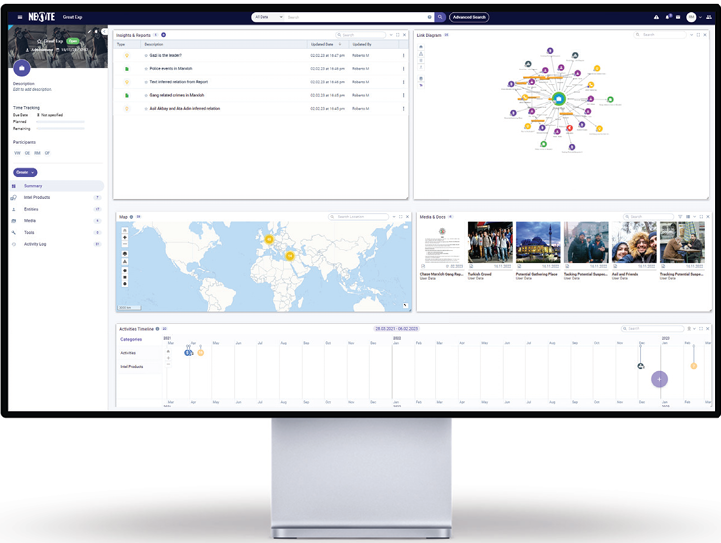Screen dimensions: 721x543
Task: Select Intel Products in the sidebar
Action: pyautogui.click(x=37, y=198)
